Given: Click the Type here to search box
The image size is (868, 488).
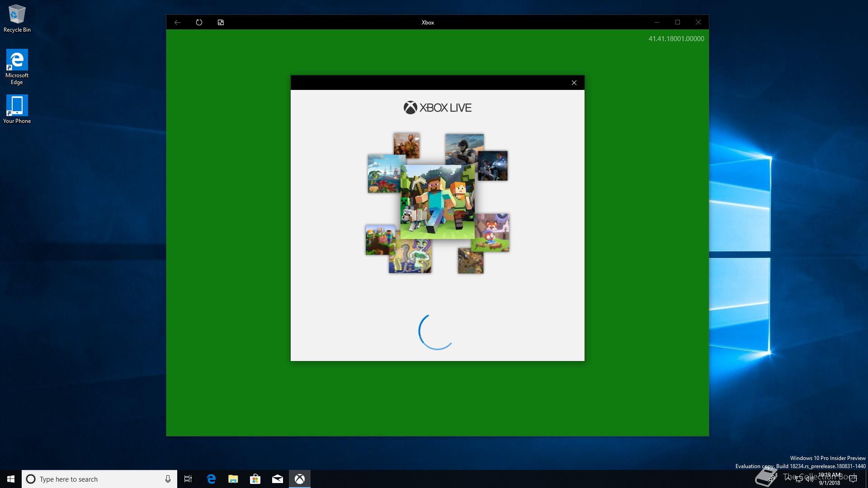Looking at the screenshot, I should (99, 479).
